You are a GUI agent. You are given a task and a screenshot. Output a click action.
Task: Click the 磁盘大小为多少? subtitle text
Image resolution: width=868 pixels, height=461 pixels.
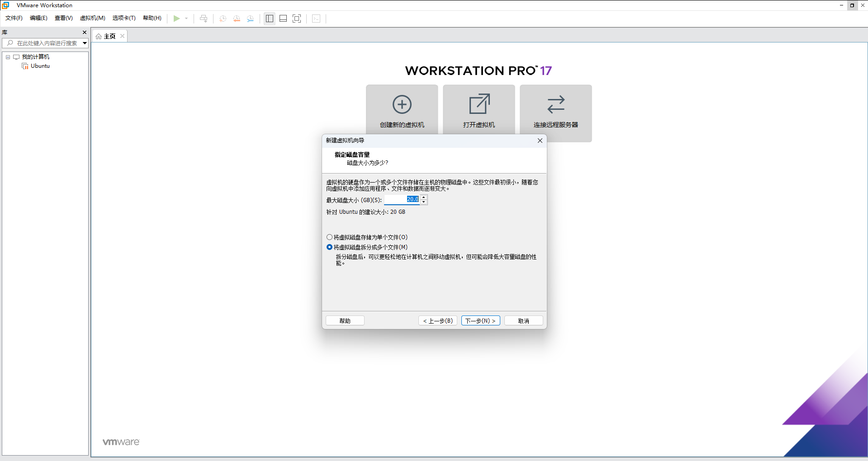click(x=367, y=163)
